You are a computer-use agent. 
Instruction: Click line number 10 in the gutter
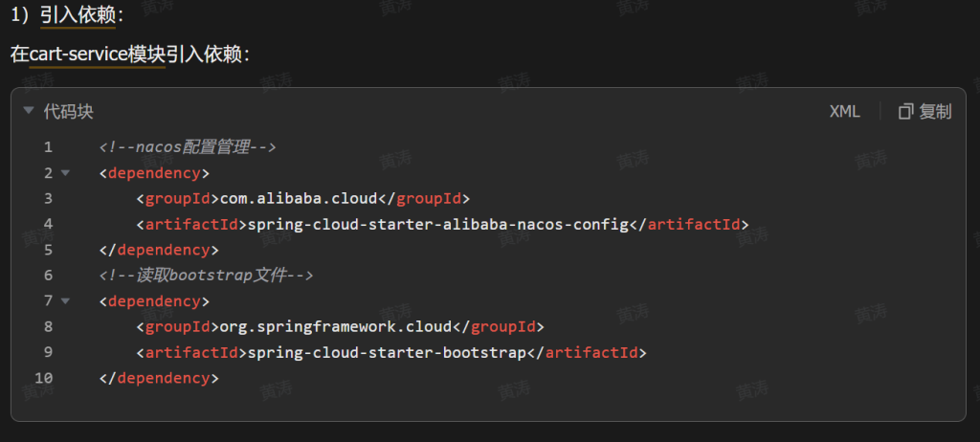tap(44, 378)
